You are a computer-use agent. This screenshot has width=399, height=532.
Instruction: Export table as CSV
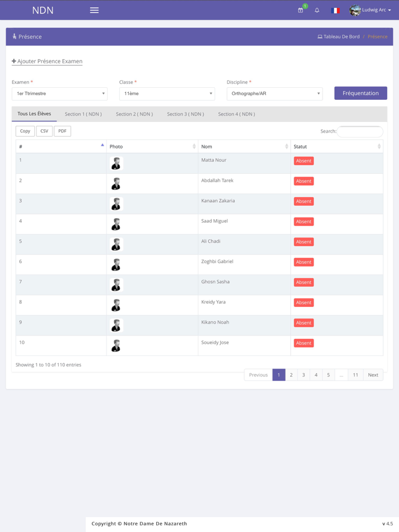coord(44,131)
